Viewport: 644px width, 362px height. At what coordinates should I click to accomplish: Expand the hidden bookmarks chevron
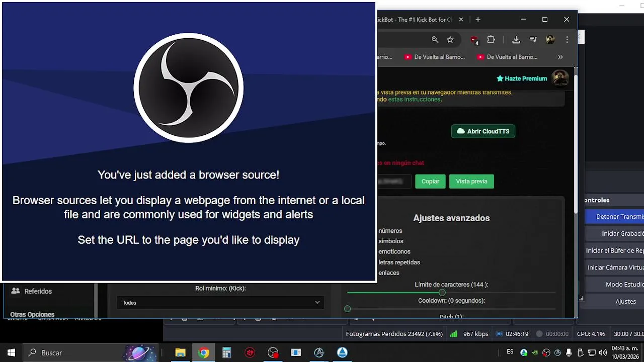(560, 57)
